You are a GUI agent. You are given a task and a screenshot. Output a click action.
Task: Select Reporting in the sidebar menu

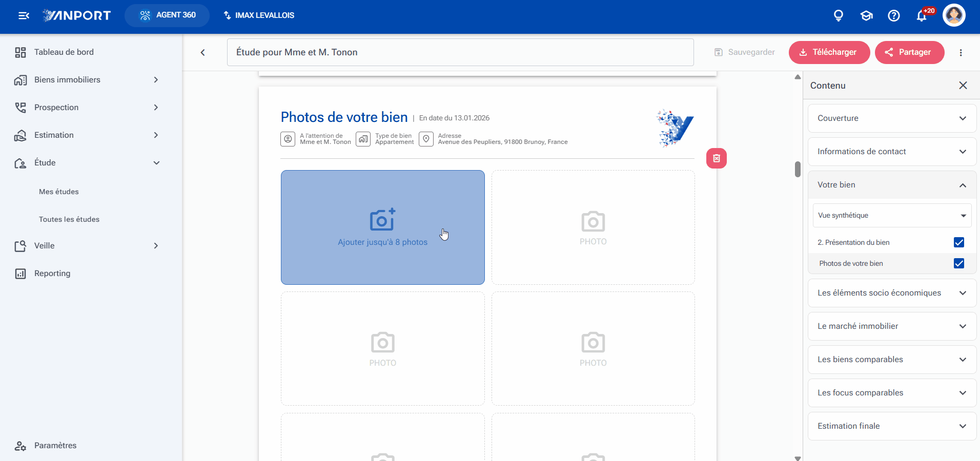[52, 274]
